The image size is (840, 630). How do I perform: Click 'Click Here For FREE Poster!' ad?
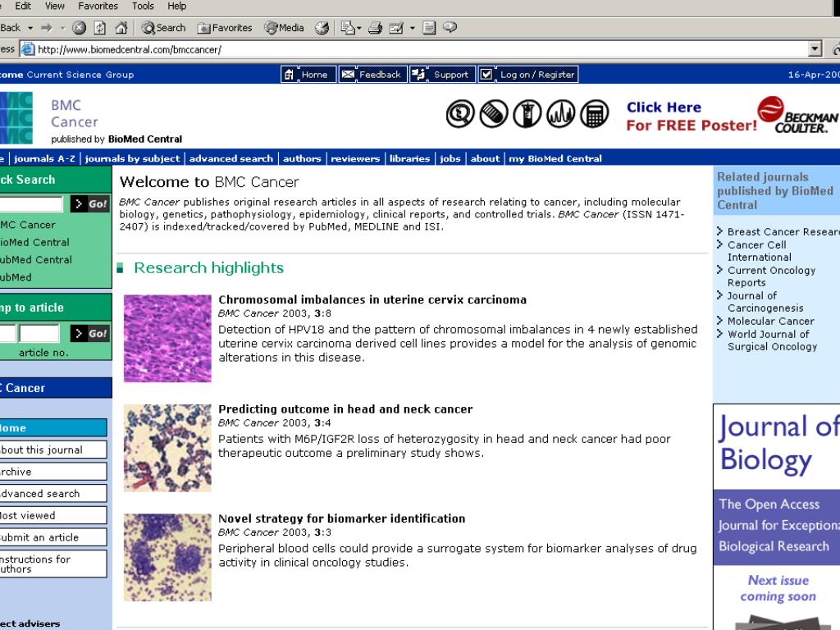click(x=692, y=116)
